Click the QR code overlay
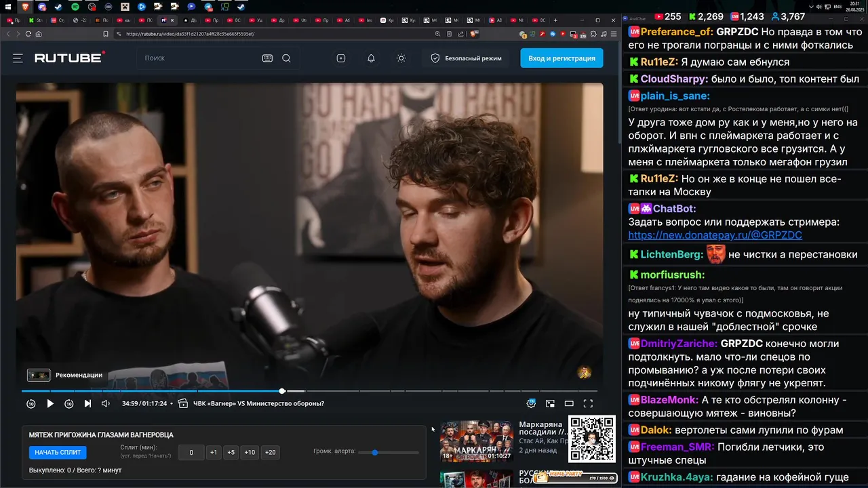The width and height of the screenshot is (868, 488). tap(592, 439)
